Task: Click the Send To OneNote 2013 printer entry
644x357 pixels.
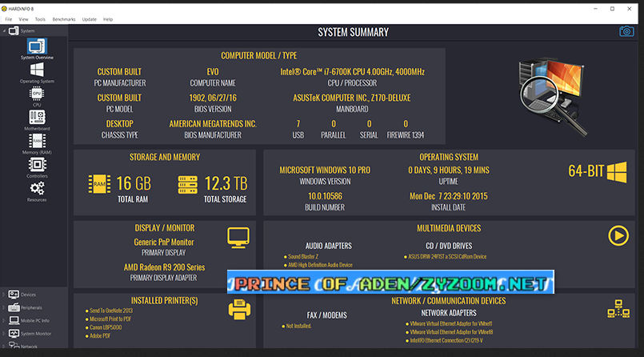Action: [x=111, y=311]
